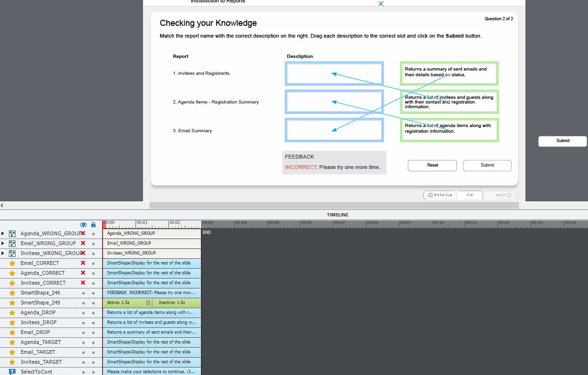Viewport: 588px width, 375px height.
Task: Click the star icon of SmartShape_245 layer
Action: coord(12,303)
